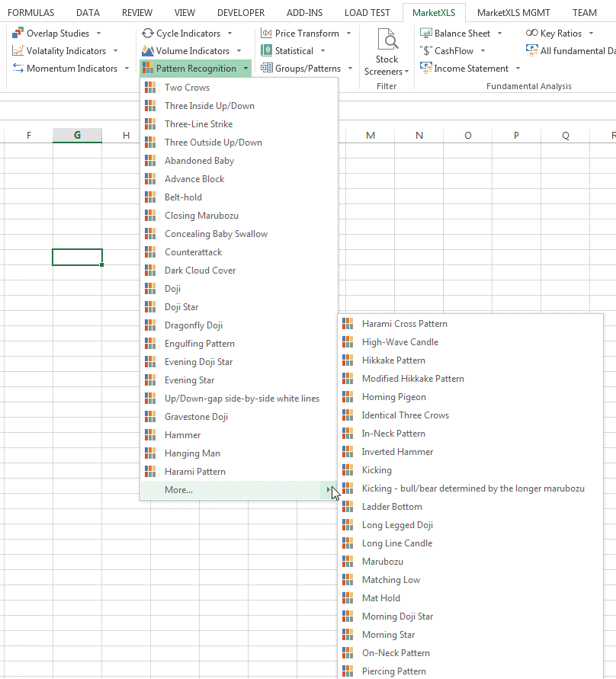Click the icon beside Doji Star
The image size is (616, 679).
pyautogui.click(x=150, y=307)
